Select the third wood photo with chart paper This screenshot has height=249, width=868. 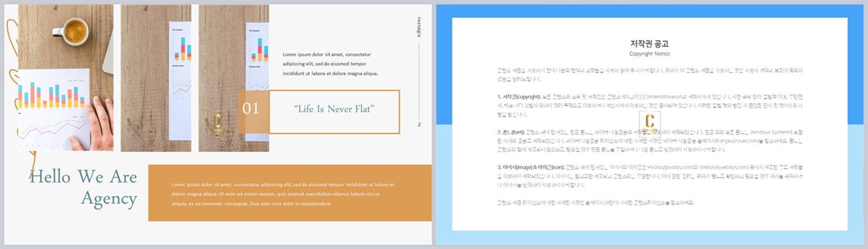[x=233, y=78]
